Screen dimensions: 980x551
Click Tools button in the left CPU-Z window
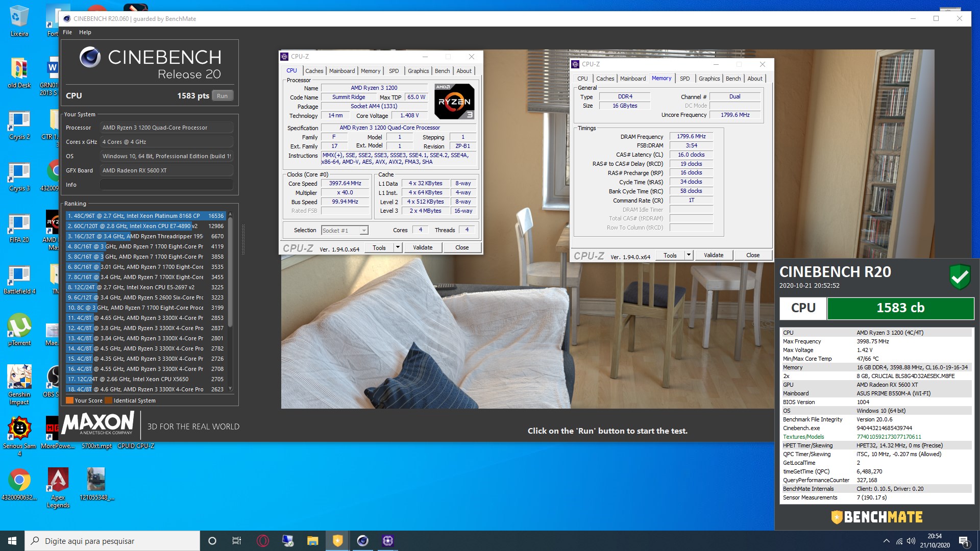tap(379, 247)
